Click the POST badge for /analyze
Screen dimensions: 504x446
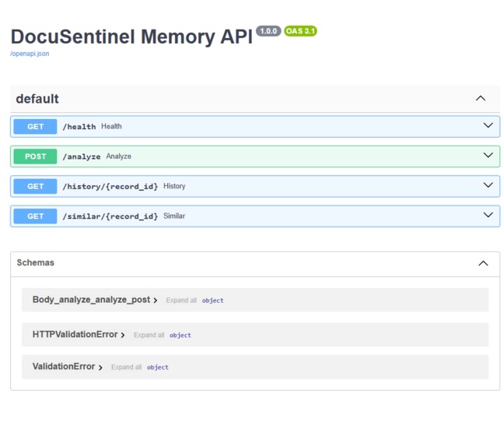[35, 156]
